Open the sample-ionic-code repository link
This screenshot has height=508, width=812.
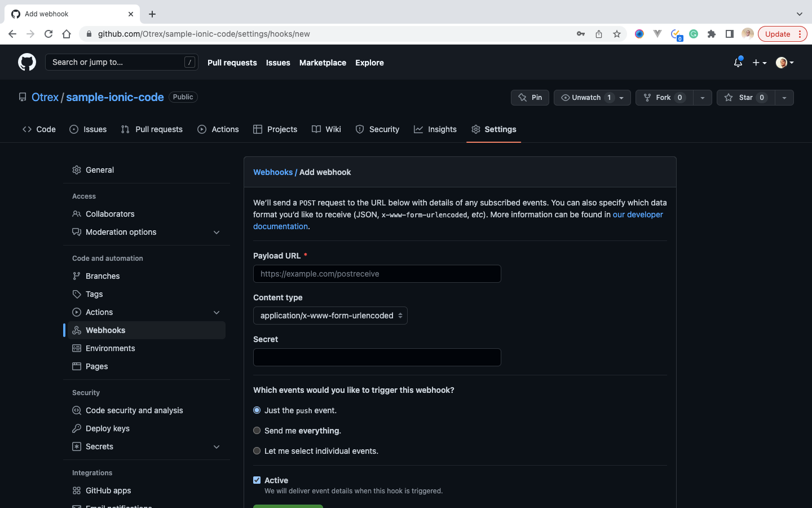(115, 97)
